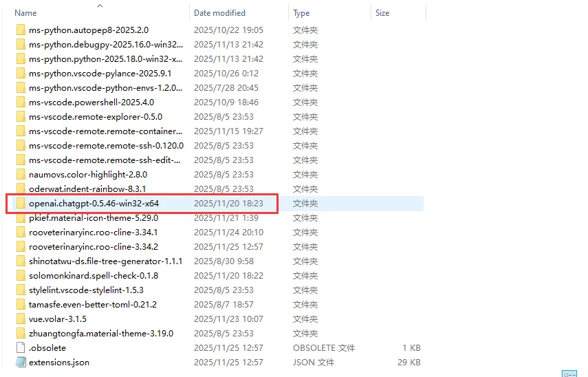
Task: Click the ms-python.debugpy-2025.16.0-win32 folder name
Action: click(106, 44)
